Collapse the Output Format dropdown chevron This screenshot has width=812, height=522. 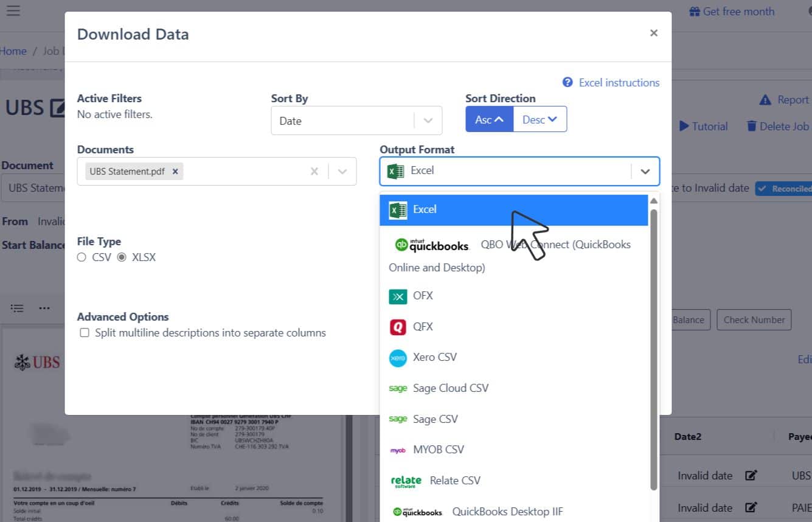point(645,172)
